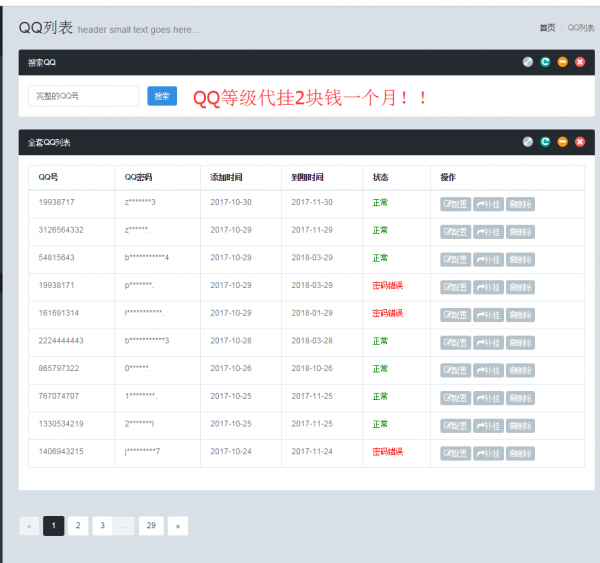
Task: Click the blue 搜索 button
Action: 162,96
